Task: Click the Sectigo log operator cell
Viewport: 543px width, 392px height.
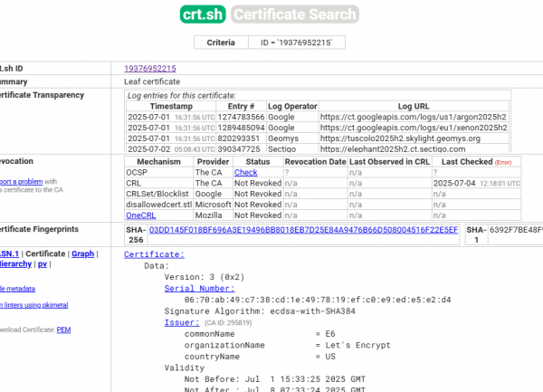Action: coord(292,148)
